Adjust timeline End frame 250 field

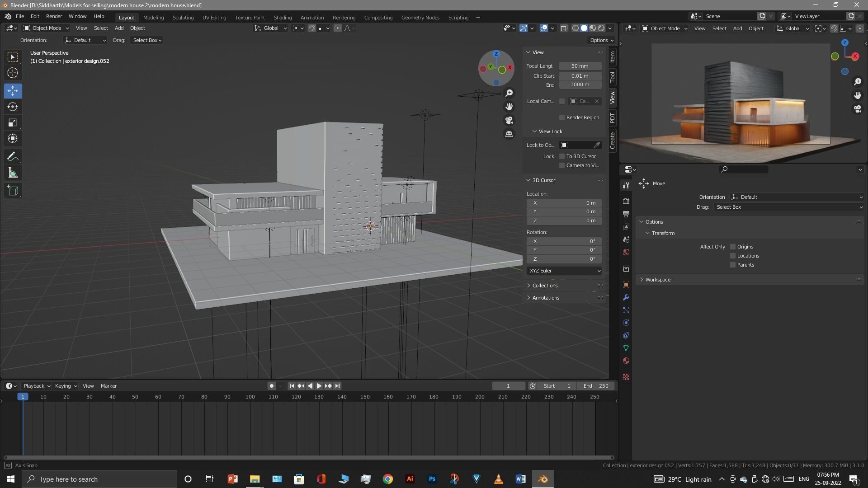pyautogui.click(x=595, y=386)
